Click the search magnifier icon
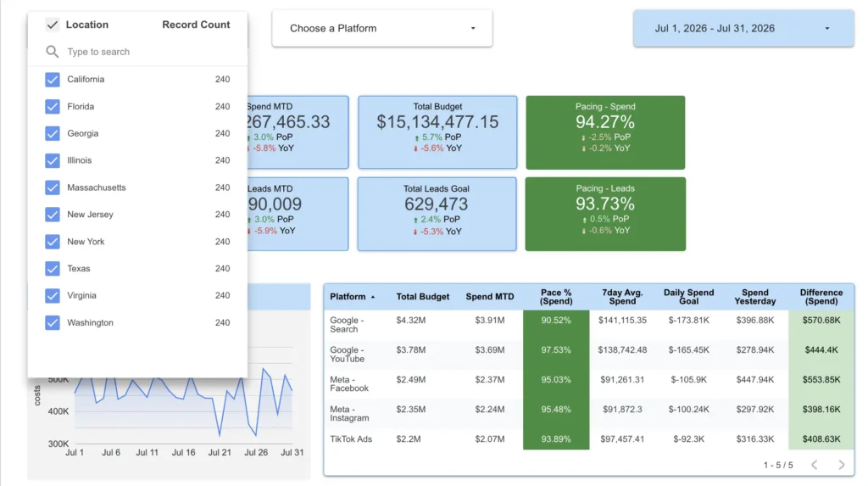Screen dimensions: 868x486 tap(52, 52)
